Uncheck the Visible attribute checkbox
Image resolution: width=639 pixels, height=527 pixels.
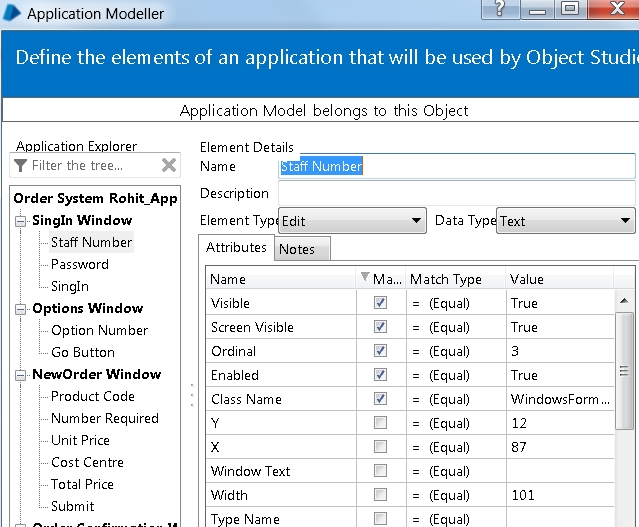(x=379, y=303)
